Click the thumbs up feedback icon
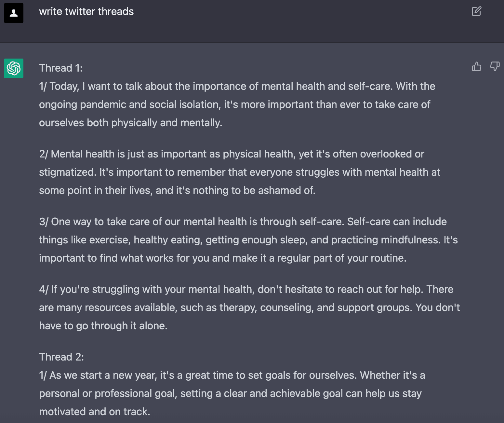504x423 pixels. tap(476, 66)
